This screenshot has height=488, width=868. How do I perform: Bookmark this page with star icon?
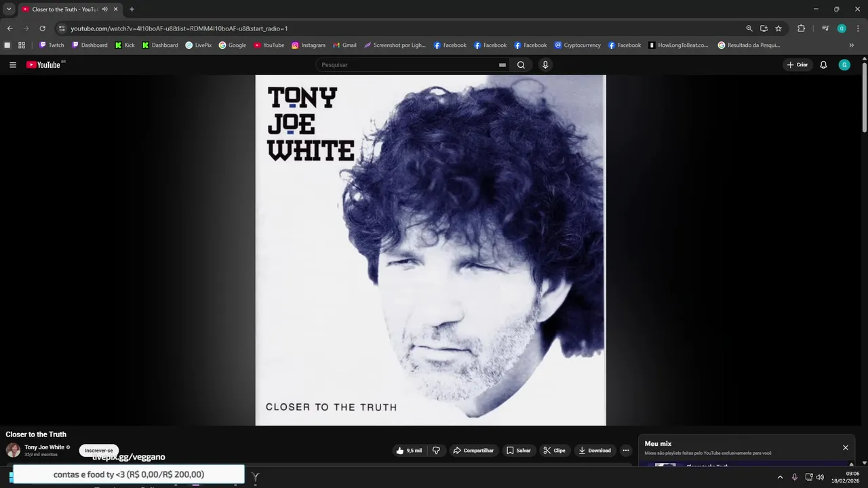[x=778, y=28]
